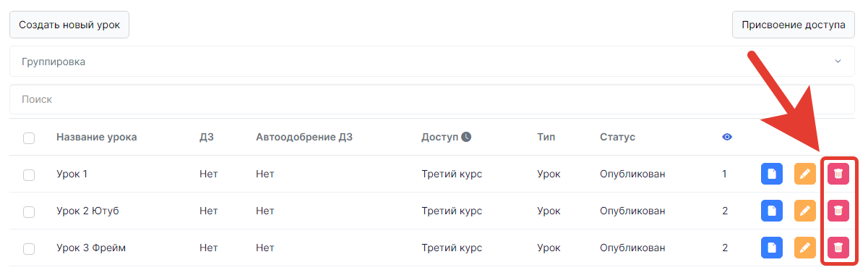This screenshot has height=278, width=868.
Task: Delete Урок 3 Фрейм using trash icon
Action: coord(838,248)
